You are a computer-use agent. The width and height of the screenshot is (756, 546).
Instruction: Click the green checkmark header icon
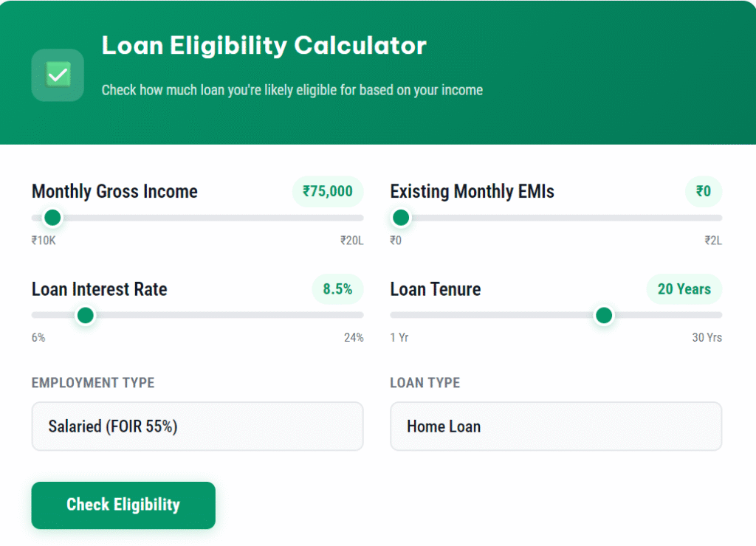point(58,75)
